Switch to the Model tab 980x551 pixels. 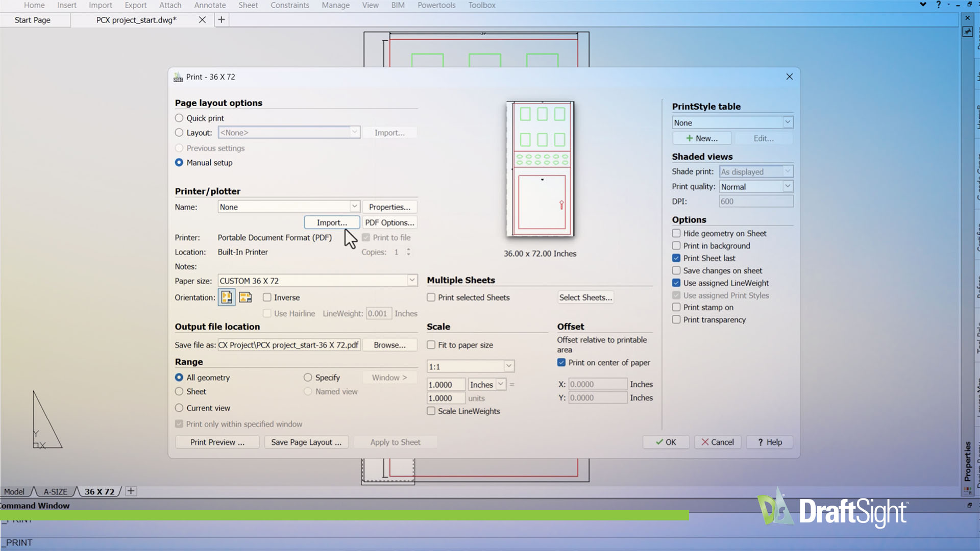(x=14, y=491)
